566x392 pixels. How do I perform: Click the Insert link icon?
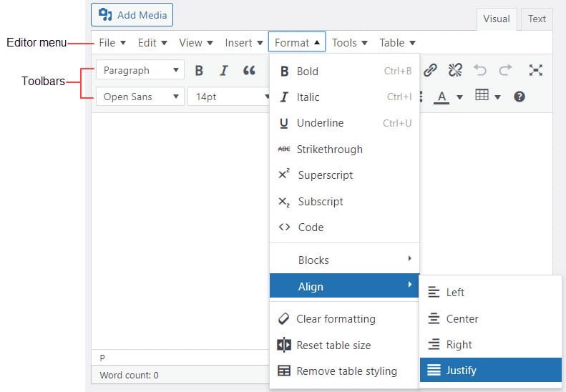(430, 70)
